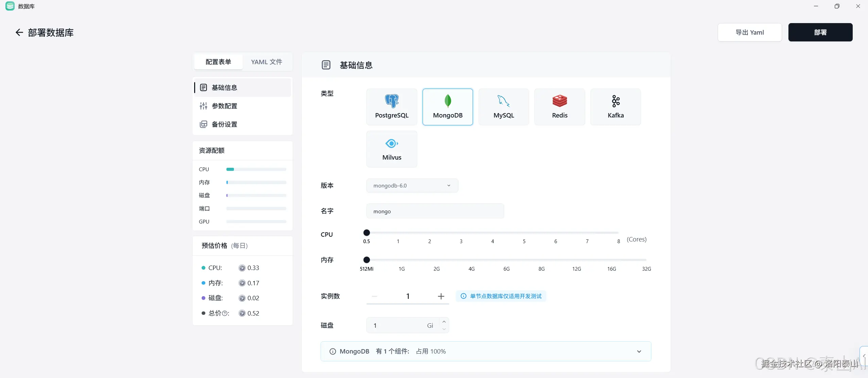Screen dimensions: 868x378
Task: Switch to the 配置表单 tab
Action: [x=218, y=62]
